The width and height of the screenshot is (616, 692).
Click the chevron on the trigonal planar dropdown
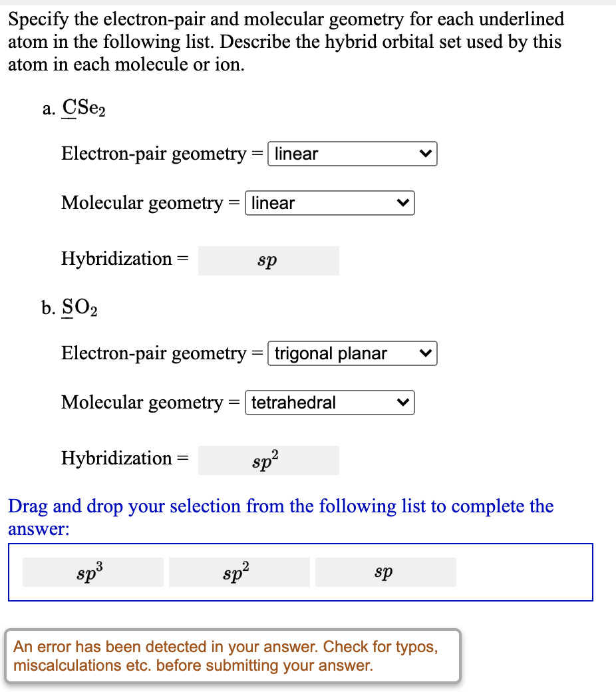click(426, 353)
